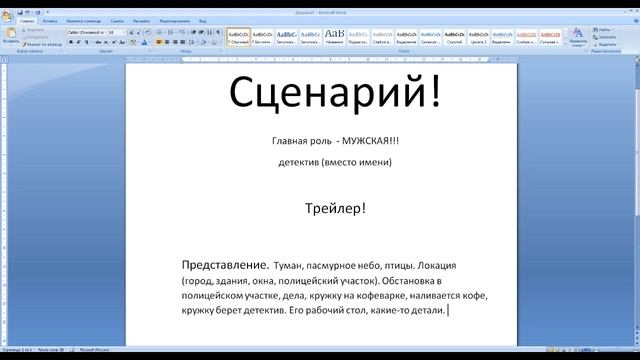Click the Cut (Вырезать) command

[x=33, y=30]
